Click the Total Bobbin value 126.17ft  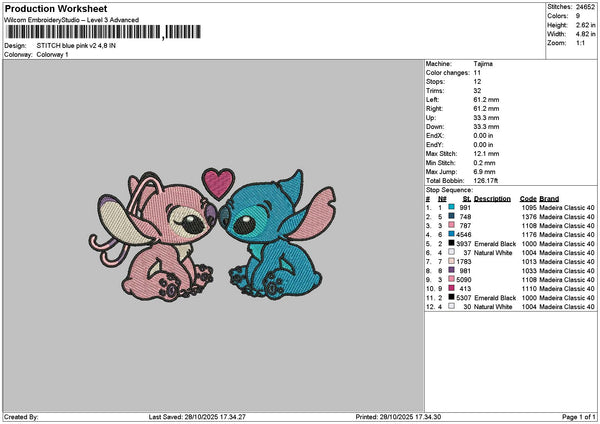486,181
